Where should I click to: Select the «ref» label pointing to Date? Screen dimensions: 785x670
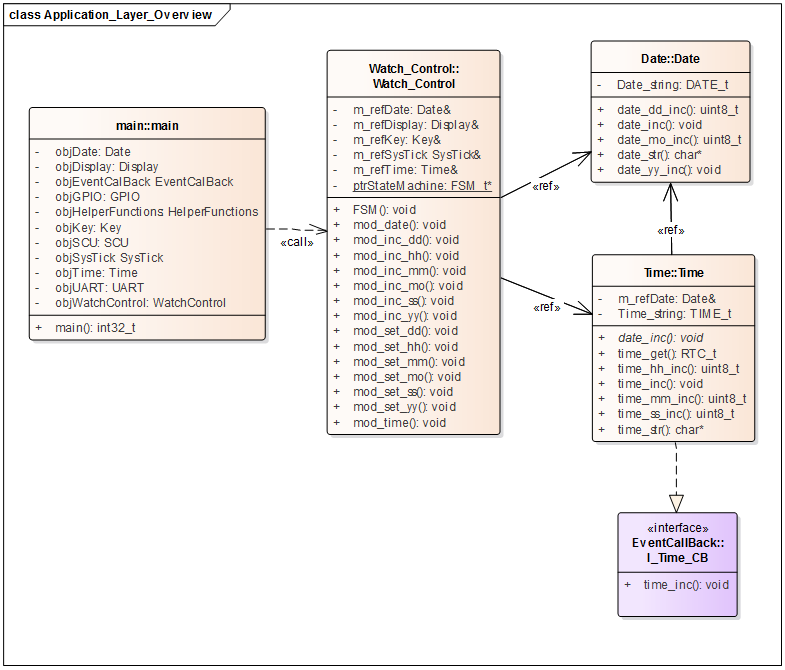(546, 186)
